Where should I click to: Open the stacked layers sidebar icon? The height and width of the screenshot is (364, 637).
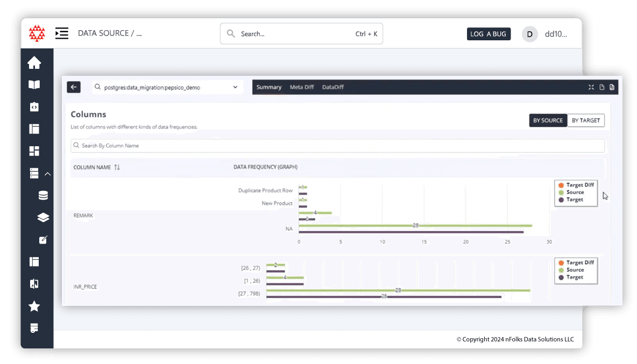(43, 218)
